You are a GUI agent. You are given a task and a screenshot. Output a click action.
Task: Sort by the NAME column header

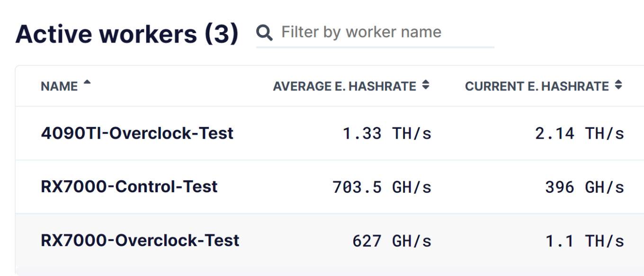59,87
